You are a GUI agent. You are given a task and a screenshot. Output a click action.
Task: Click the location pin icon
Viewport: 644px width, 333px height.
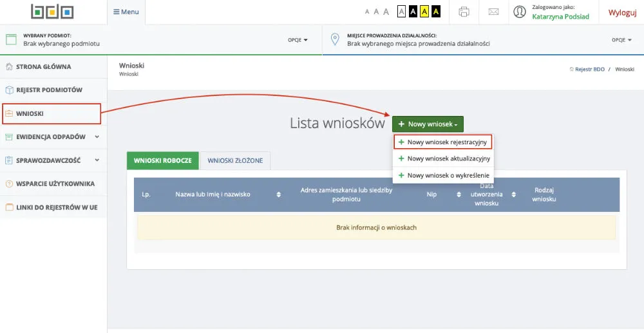click(x=335, y=39)
